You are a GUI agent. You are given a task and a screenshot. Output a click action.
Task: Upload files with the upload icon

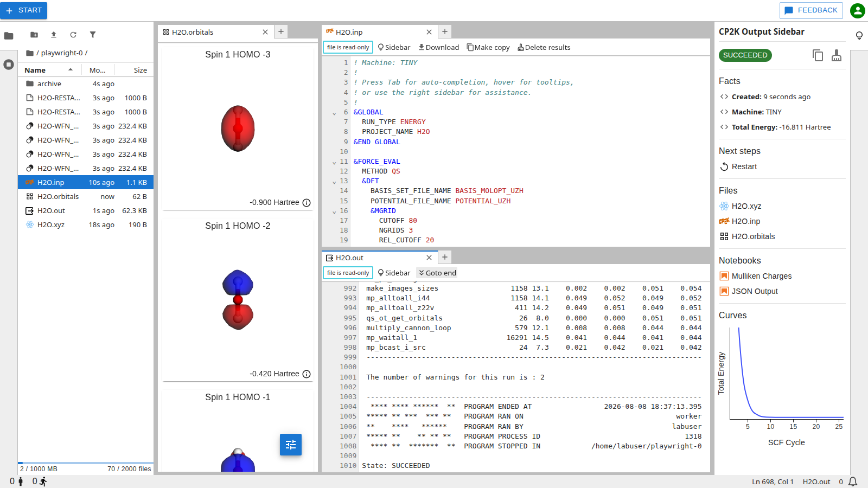point(54,35)
